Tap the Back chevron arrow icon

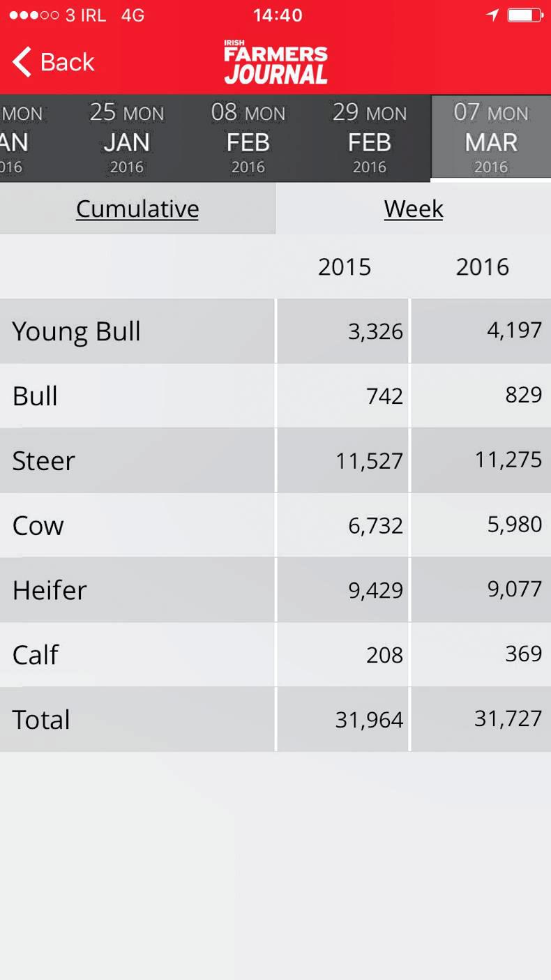(22, 62)
